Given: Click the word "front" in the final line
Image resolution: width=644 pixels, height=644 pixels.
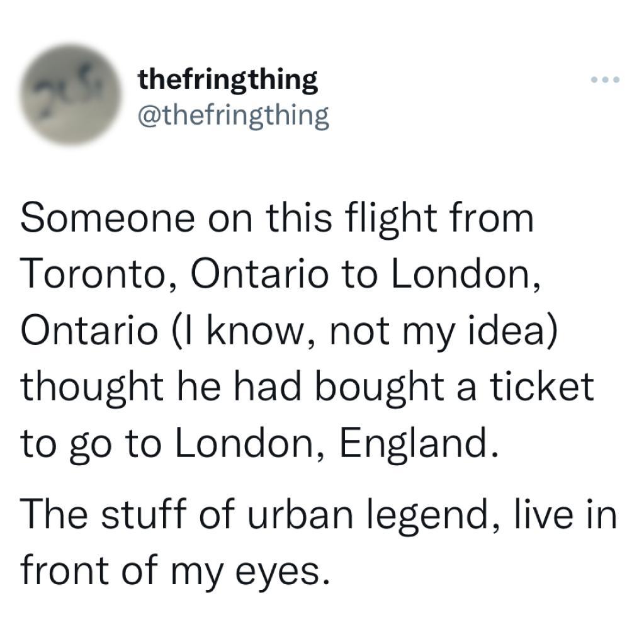Looking at the screenshot, I should click(x=65, y=571).
